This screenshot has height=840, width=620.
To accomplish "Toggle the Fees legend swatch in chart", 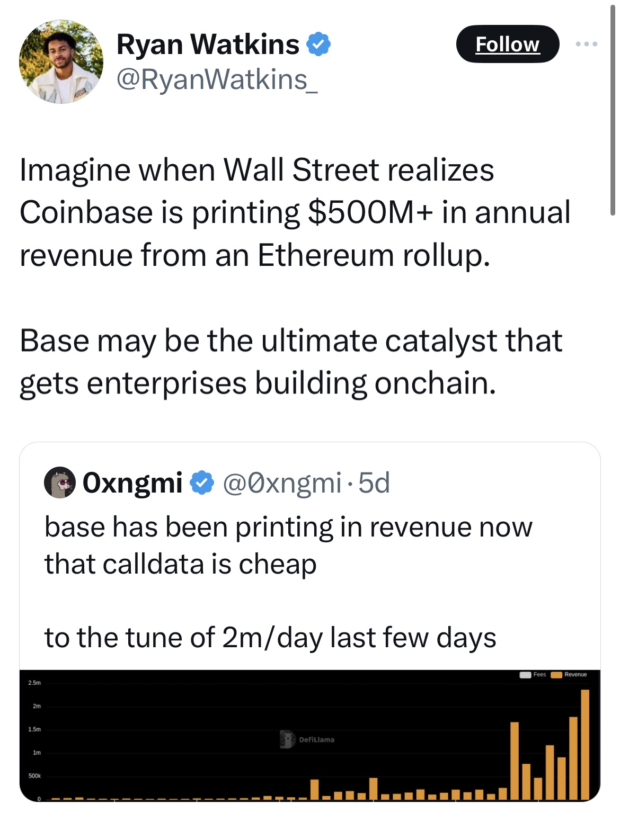I will (x=526, y=675).
